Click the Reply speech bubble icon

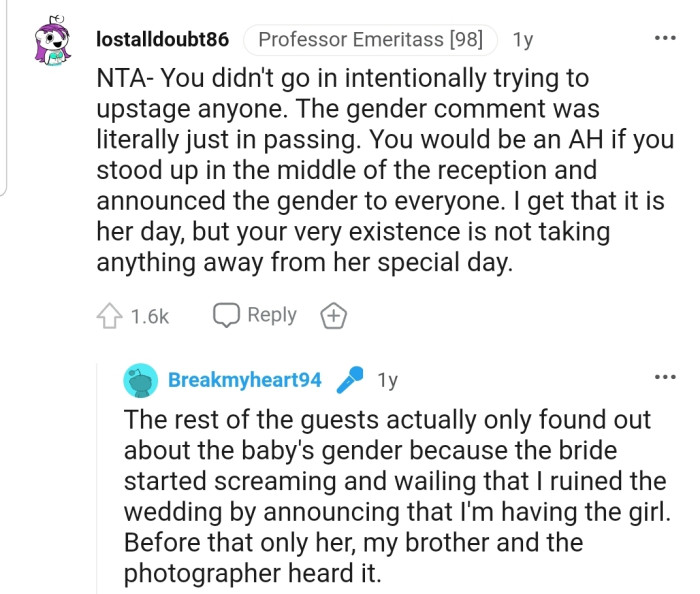click(x=225, y=316)
